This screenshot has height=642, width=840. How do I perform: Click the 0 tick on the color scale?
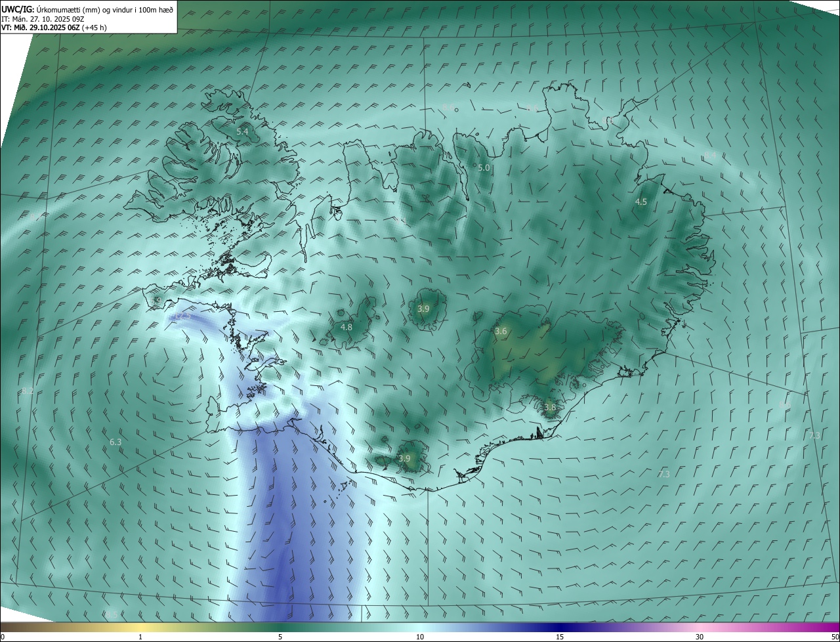click(x=3, y=637)
